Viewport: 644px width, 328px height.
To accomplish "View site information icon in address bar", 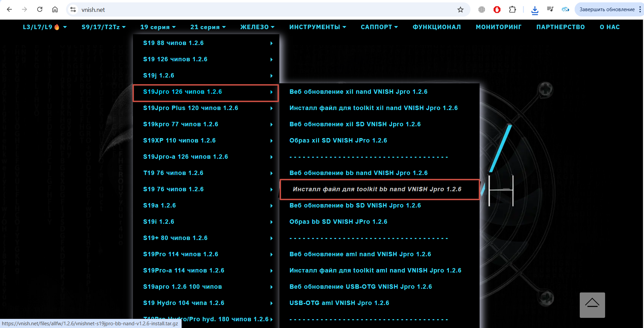I will pos(73,9).
